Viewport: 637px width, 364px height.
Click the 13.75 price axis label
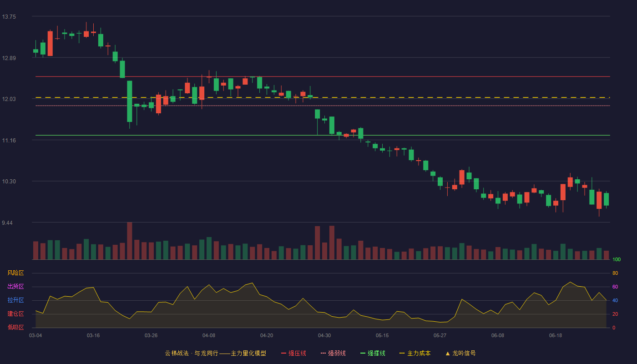click(9, 17)
